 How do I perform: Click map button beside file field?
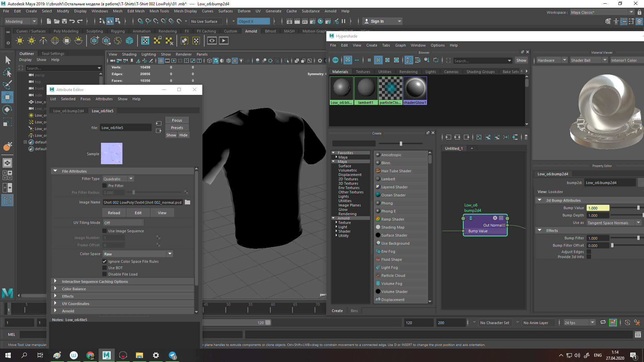(x=159, y=123)
